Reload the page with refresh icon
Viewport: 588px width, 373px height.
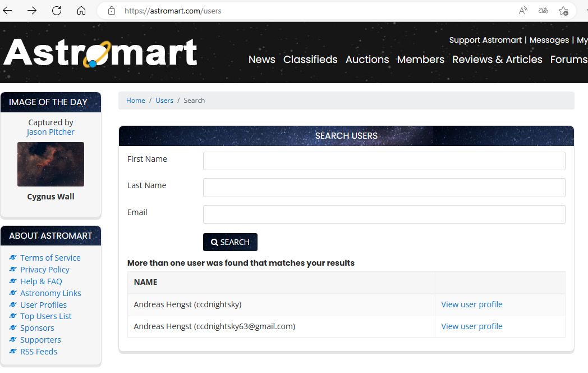(x=57, y=11)
